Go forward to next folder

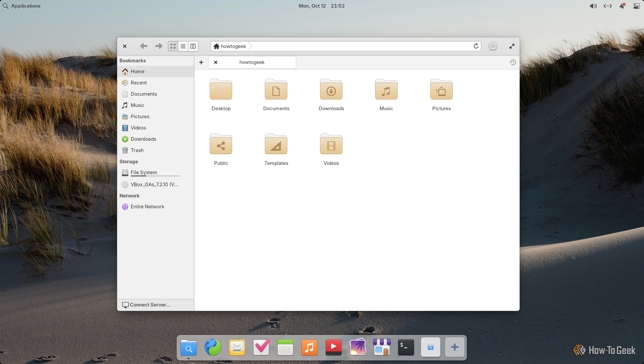click(x=159, y=46)
